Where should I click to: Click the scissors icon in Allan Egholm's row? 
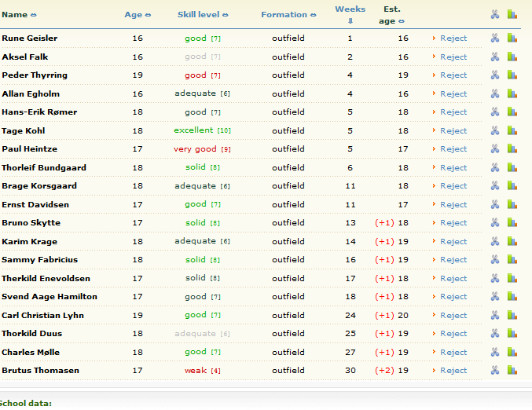click(495, 93)
